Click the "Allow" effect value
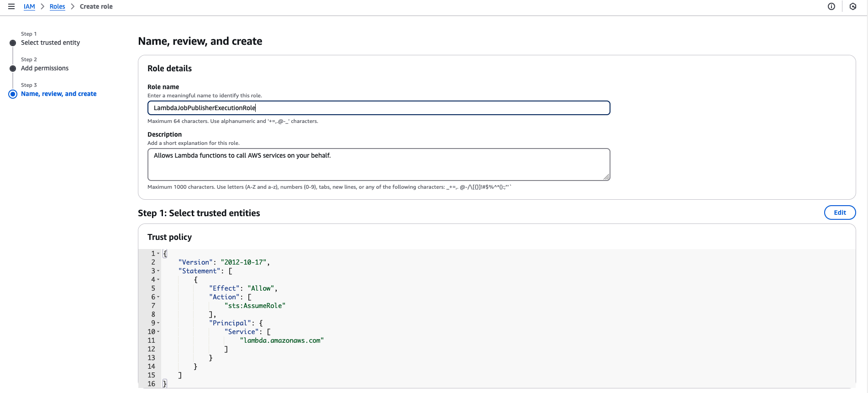Viewport: 868px width, 393px height. tap(261, 288)
